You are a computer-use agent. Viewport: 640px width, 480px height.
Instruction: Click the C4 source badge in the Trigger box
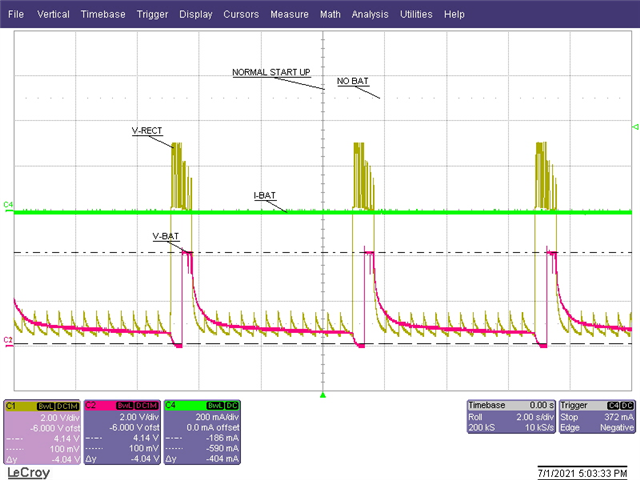(x=613, y=406)
